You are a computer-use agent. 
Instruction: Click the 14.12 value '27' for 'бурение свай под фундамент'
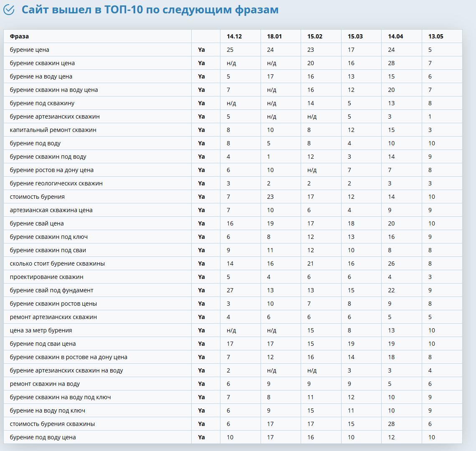point(230,290)
